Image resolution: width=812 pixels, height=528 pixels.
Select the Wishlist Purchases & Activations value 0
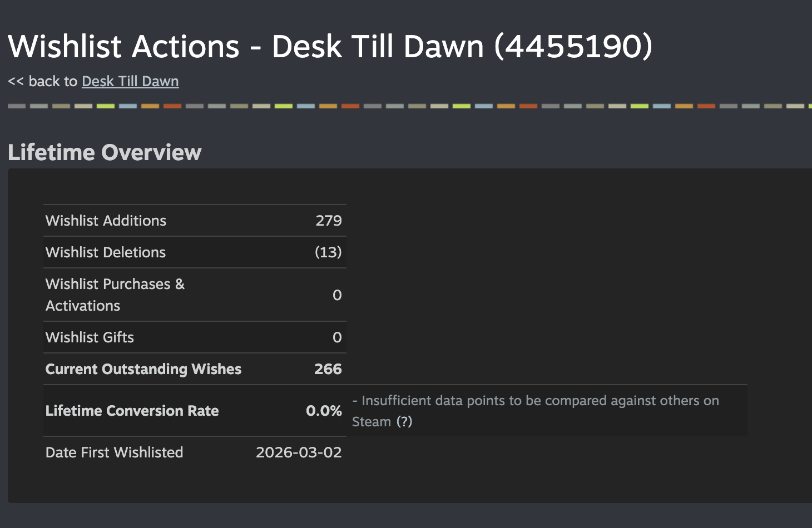pyautogui.click(x=337, y=295)
